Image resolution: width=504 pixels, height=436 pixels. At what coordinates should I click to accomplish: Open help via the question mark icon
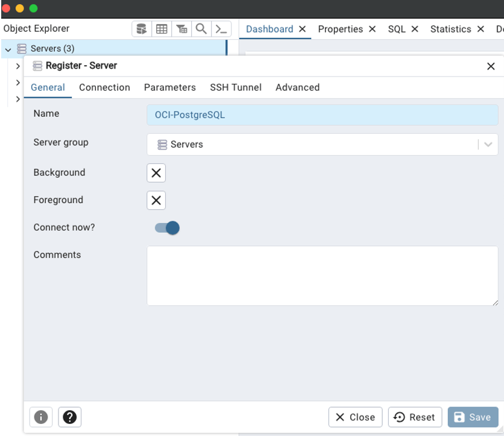(x=69, y=417)
